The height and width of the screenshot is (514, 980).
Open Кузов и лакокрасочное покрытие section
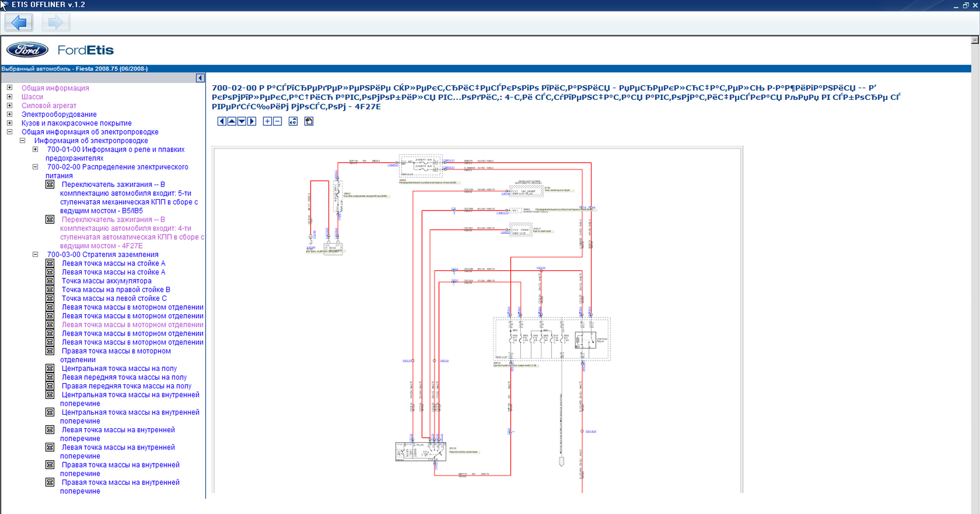click(x=76, y=123)
